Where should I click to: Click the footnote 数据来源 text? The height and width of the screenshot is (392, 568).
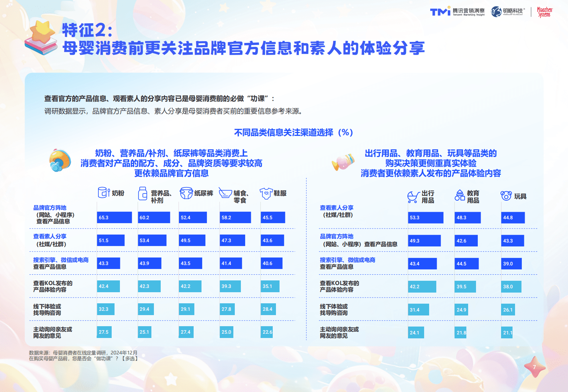pos(83,353)
